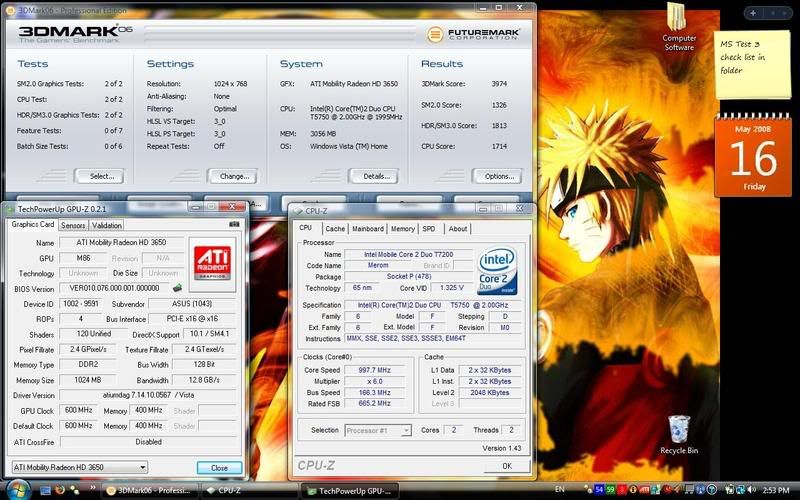Screen dimensions: 800x500
Task: Click the Memory Size 1024 MB value
Action: [87, 380]
